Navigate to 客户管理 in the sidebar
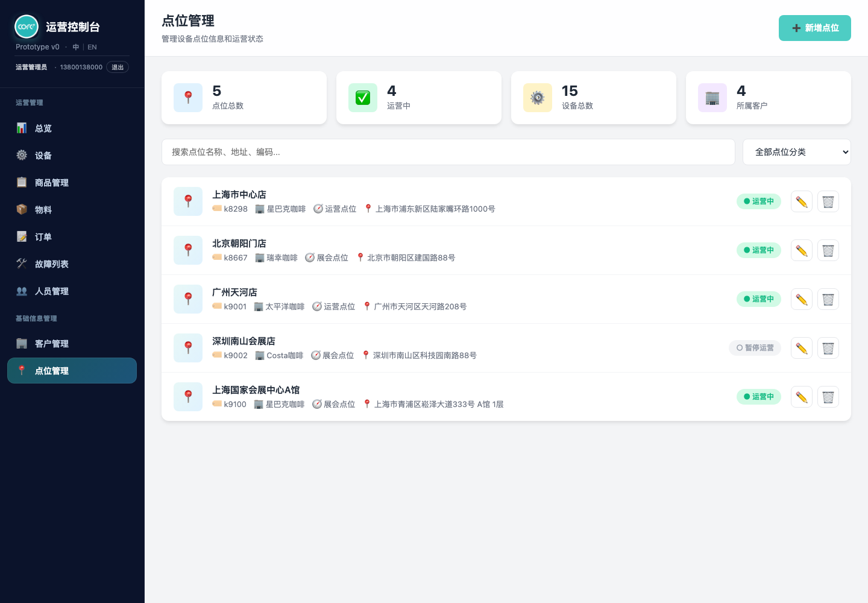 (72, 344)
